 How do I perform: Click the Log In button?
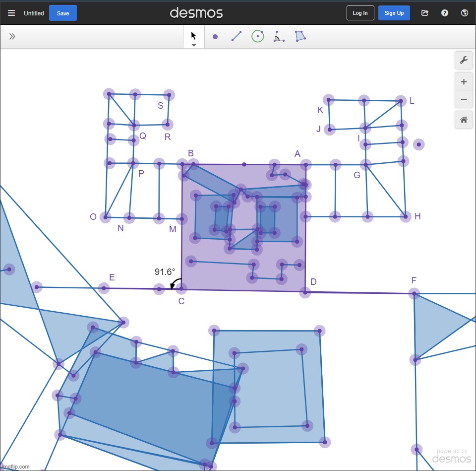360,13
